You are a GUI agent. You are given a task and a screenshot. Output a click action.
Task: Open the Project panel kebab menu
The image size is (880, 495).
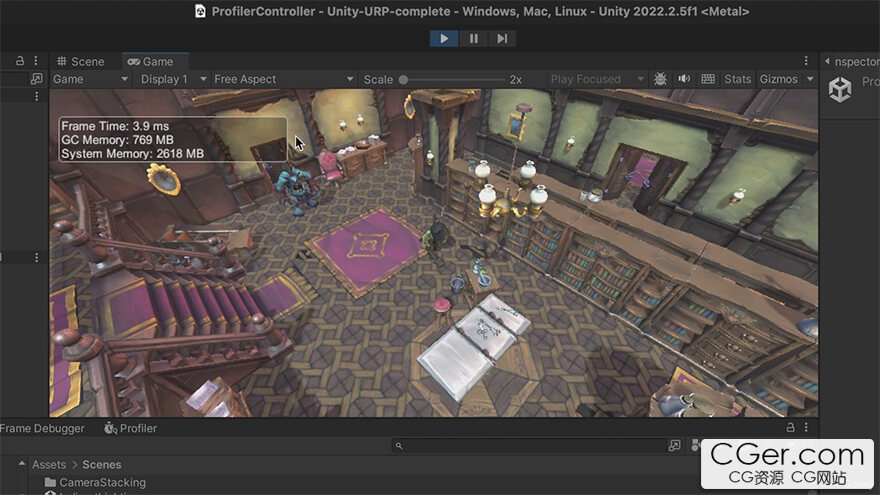pos(806,428)
